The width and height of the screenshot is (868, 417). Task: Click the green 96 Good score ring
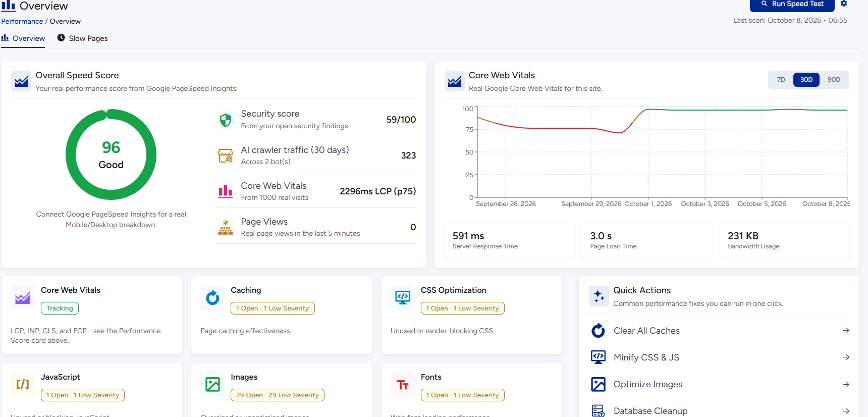(x=111, y=154)
